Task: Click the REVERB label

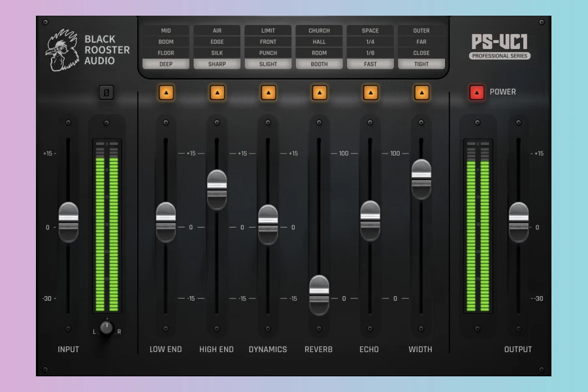Action: (x=318, y=350)
